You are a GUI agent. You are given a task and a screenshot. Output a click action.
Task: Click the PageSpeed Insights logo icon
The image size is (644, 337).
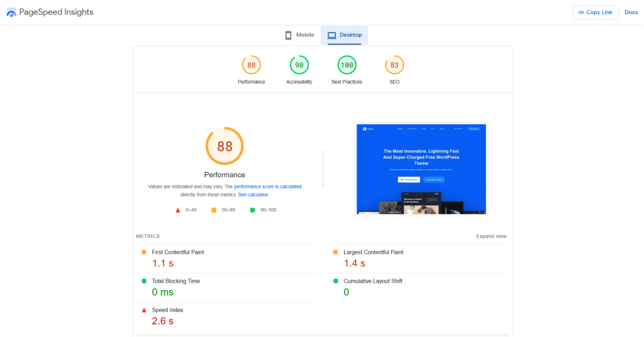[12, 12]
